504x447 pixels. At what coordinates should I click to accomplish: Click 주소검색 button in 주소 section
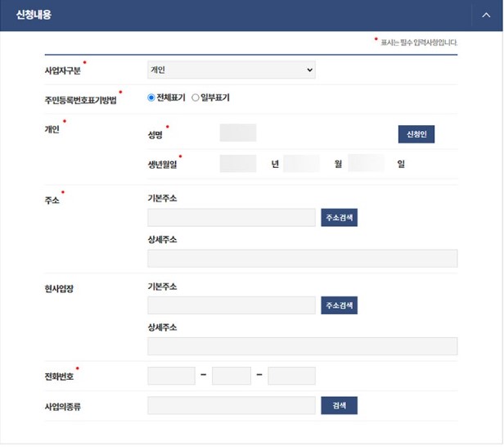[x=339, y=218]
